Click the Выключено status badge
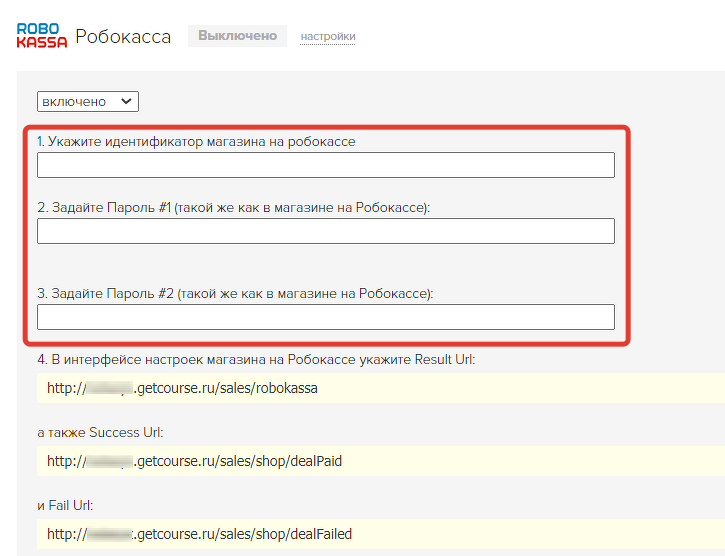The height and width of the screenshot is (556, 725). (x=237, y=36)
